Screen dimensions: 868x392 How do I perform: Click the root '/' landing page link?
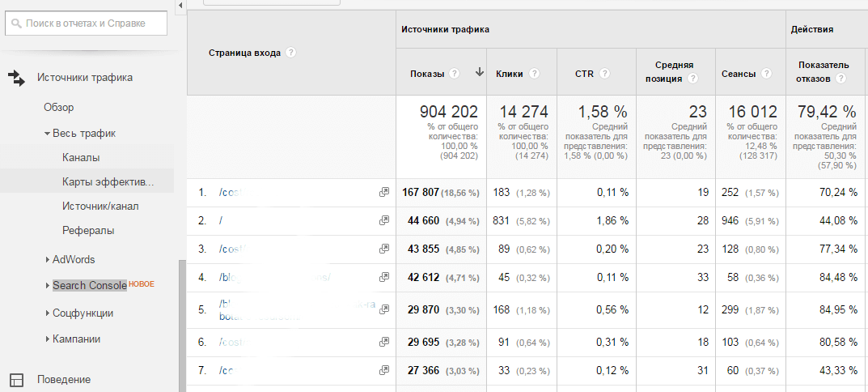(x=221, y=220)
